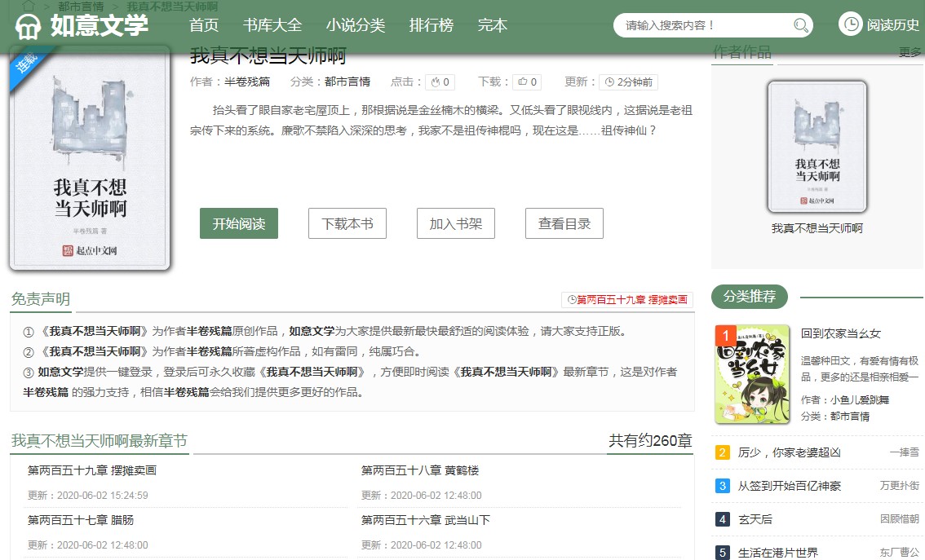Select 排行榜 in the top navigation
This screenshot has height=560, width=925.
[432, 25]
